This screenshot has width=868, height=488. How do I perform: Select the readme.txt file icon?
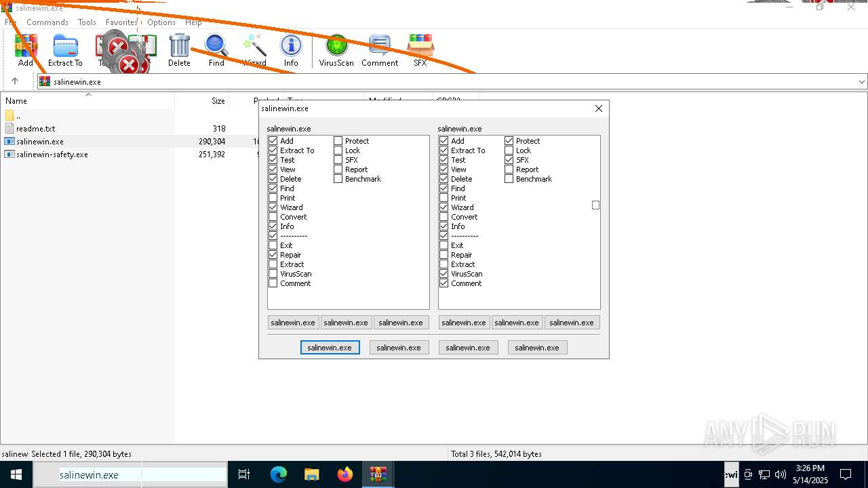point(9,128)
